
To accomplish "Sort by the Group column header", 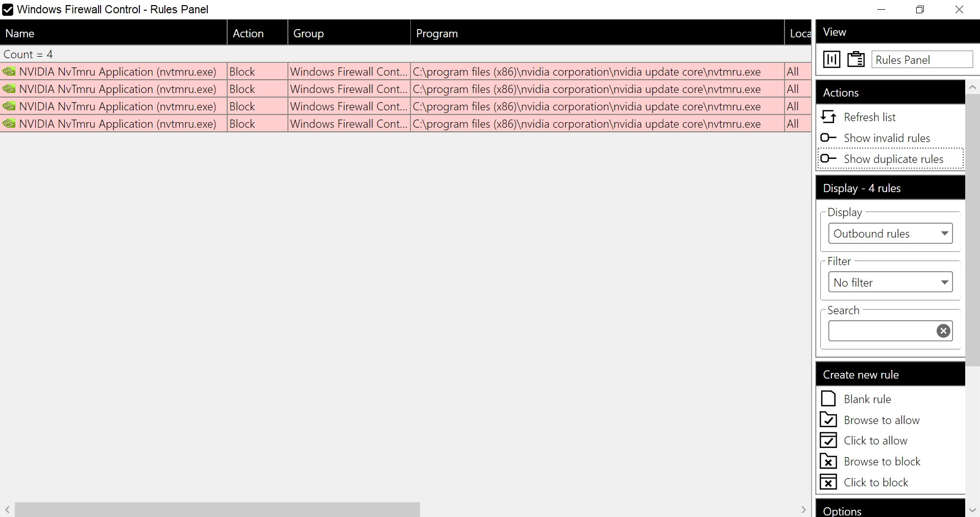I will click(x=349, y=33).
